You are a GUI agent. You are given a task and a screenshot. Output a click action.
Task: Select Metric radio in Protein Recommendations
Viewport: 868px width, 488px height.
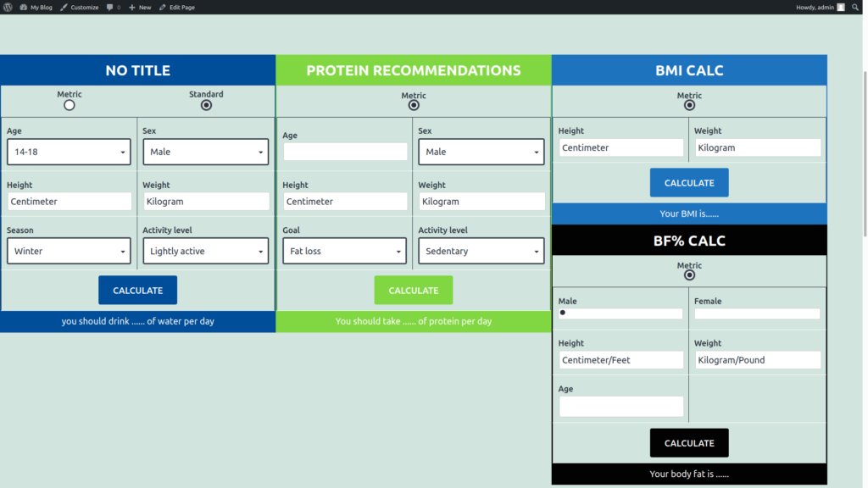click(x=414, y=105)
